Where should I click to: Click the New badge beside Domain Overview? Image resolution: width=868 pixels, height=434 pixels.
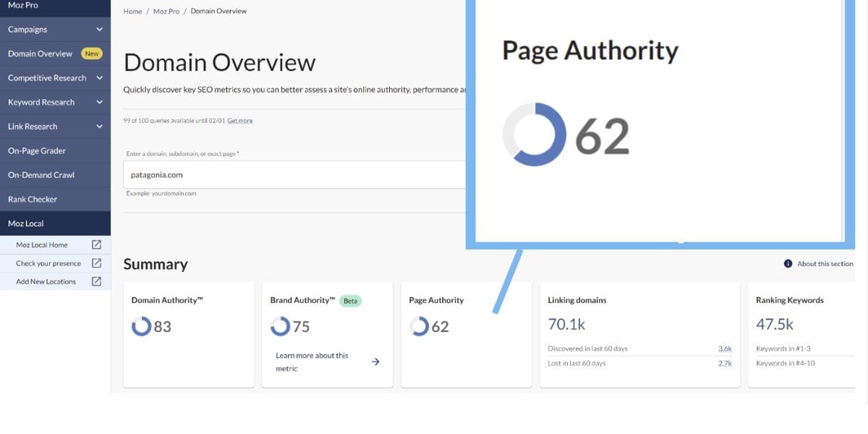click(x=92, y=53)
